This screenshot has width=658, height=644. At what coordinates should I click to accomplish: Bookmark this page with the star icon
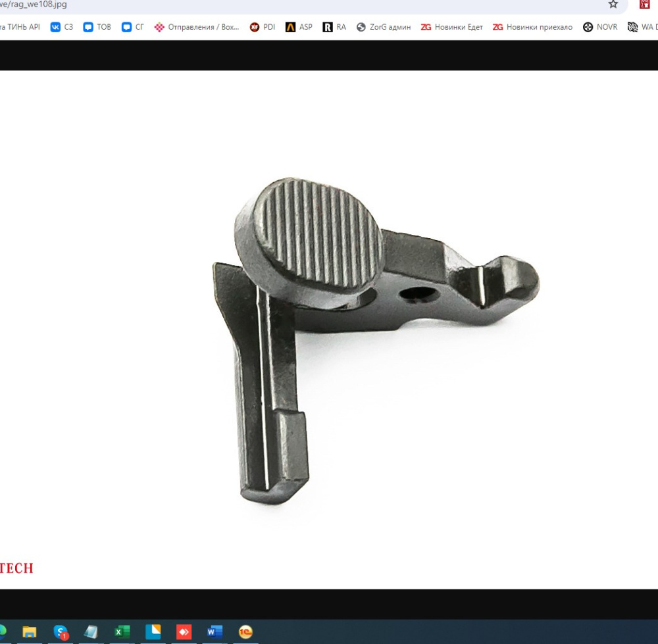(x=613, y=5)
